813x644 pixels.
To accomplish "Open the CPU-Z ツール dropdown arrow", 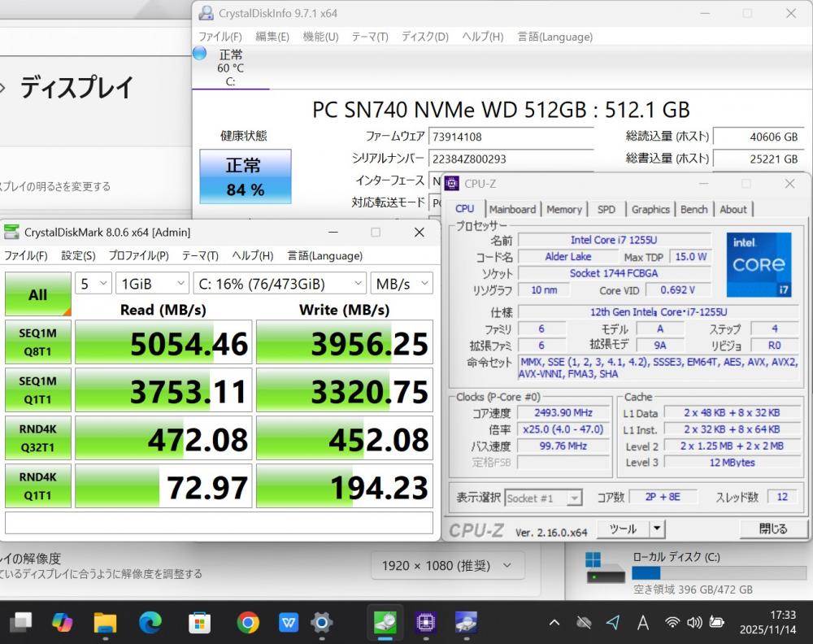I will point(657,529).
